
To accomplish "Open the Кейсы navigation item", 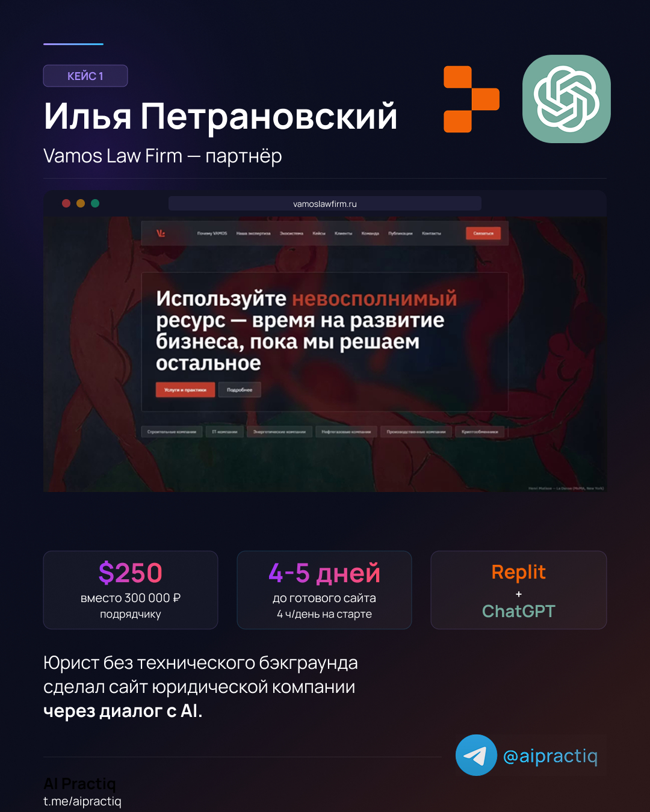I will (319, 233).
